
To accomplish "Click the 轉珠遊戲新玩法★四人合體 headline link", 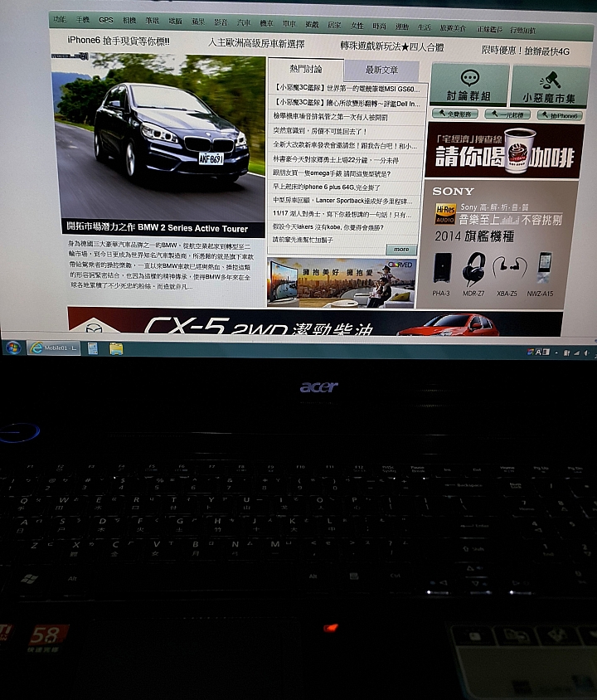I will coord(391,46).
